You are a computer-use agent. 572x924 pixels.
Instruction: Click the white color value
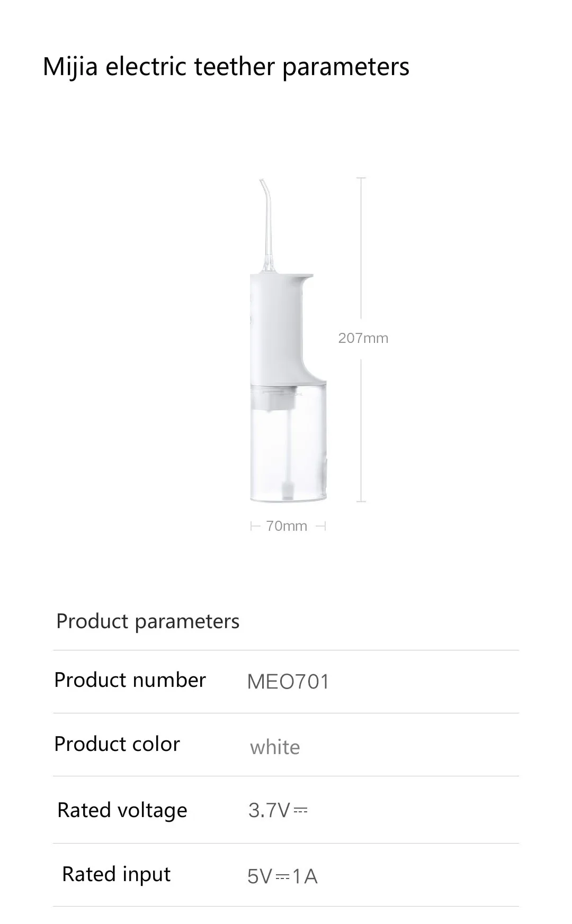click(x=275, y=747)
